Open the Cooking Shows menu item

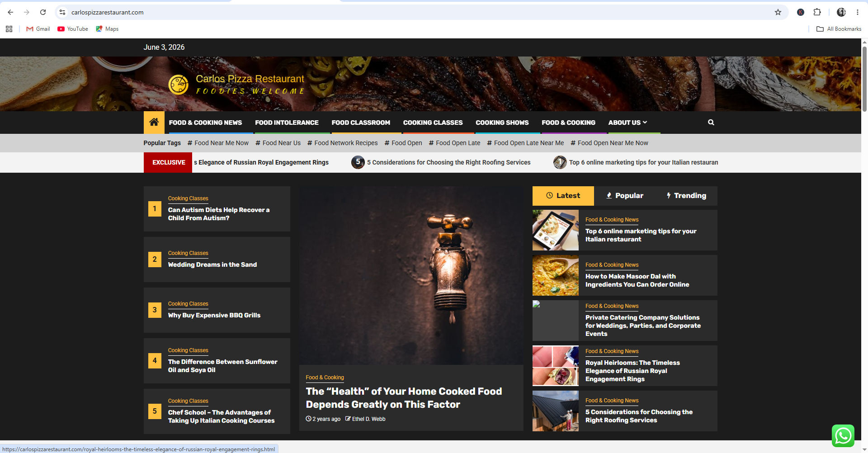coord(502,123)
